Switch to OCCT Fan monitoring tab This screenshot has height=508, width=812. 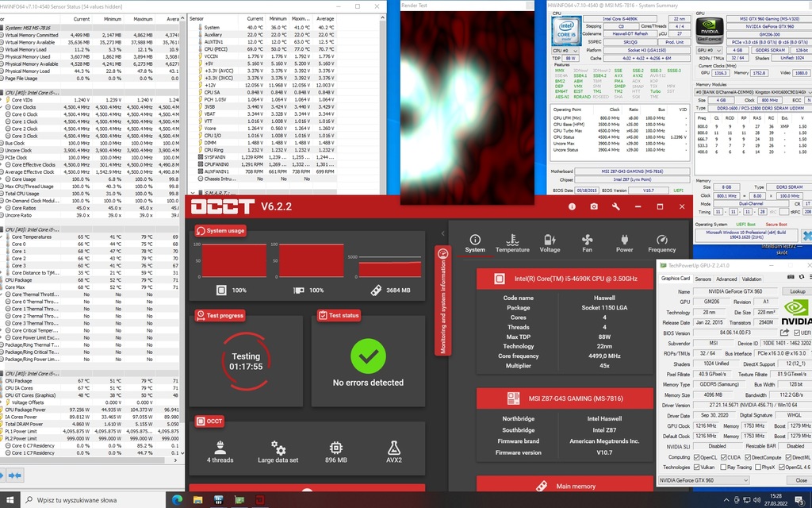click(587, 243)
